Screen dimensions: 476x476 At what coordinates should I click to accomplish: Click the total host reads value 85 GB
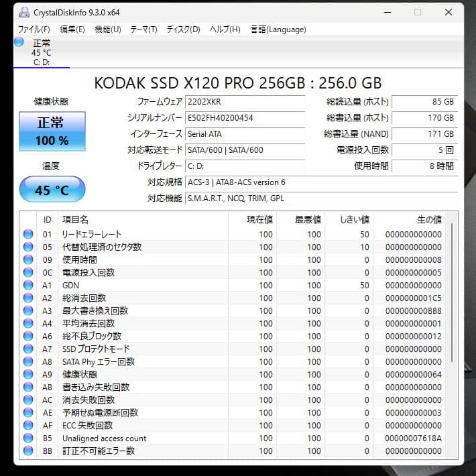[424, 102]
